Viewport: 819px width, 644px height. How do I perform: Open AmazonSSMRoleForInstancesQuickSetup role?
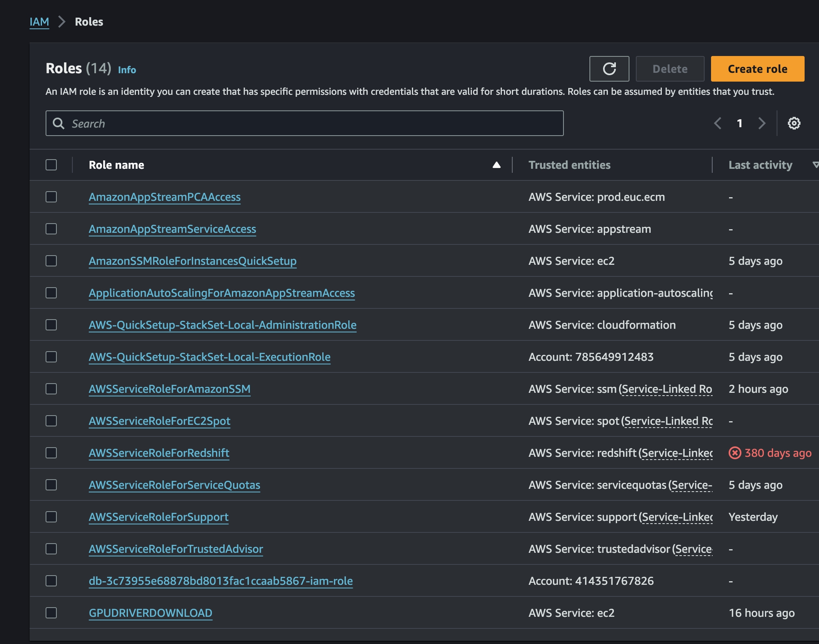tap(193, 261)
